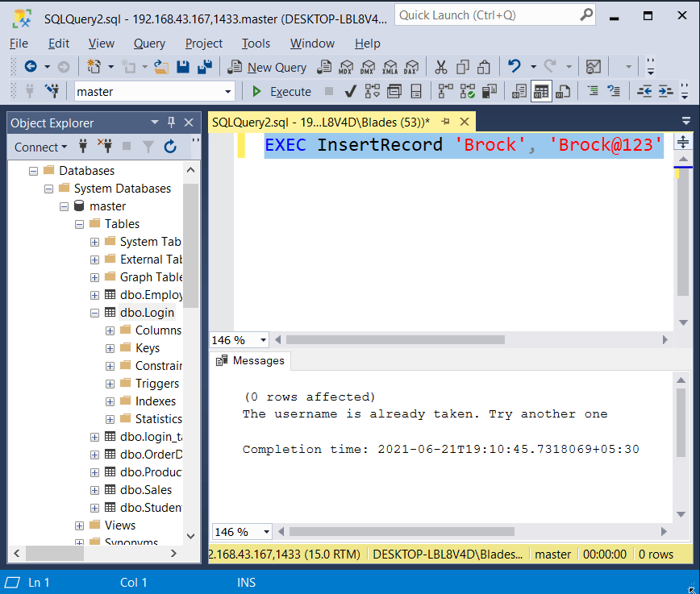Select the MDX query icon
The image size is (700, 594).
click(347, 67)
